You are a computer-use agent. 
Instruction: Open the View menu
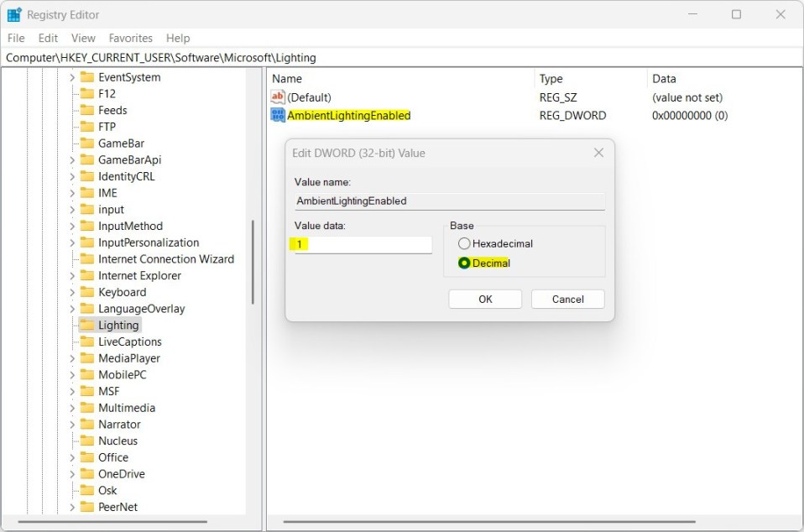83,38
